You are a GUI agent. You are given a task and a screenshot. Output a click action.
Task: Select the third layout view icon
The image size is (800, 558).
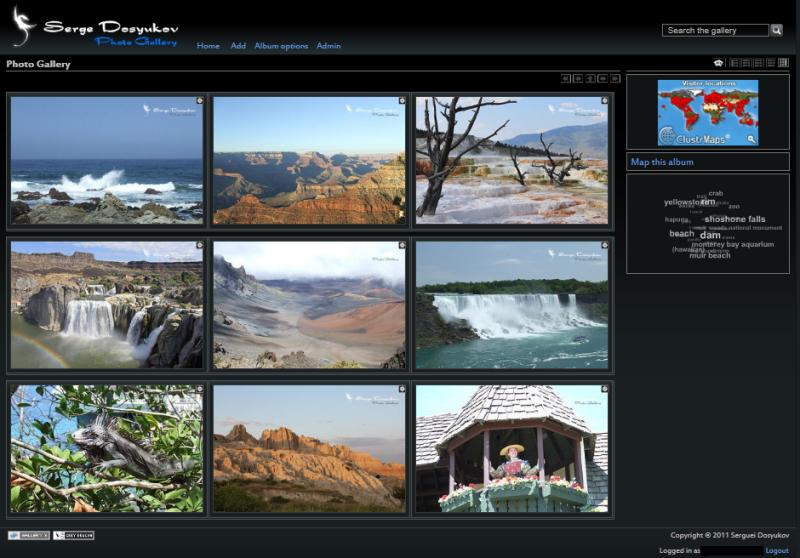click(x=759, y=63)
